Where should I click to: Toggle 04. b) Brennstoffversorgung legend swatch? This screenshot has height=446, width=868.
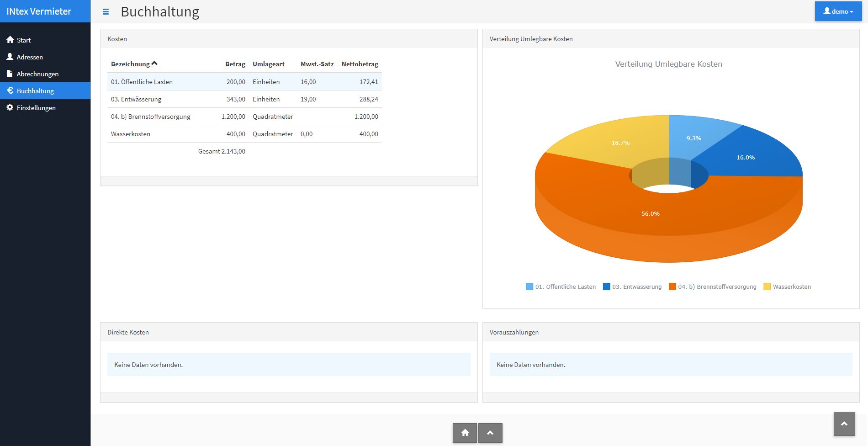click(x=672, y=287)
